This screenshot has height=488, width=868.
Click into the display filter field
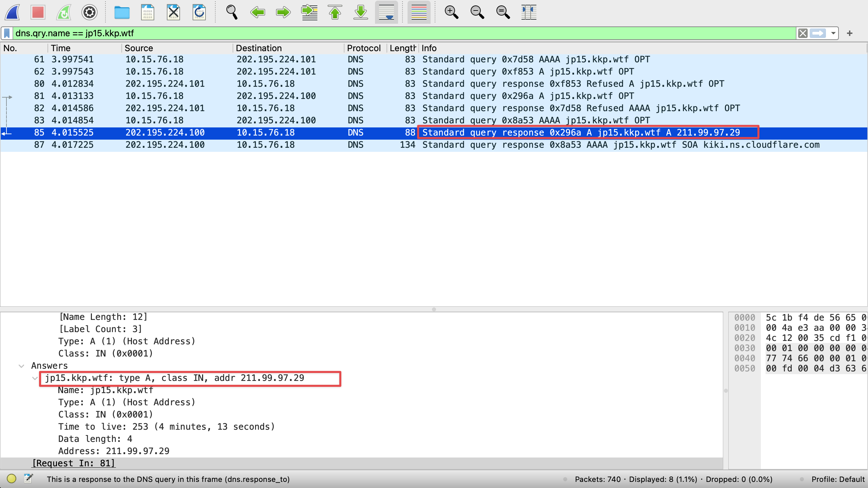(404, 33)
